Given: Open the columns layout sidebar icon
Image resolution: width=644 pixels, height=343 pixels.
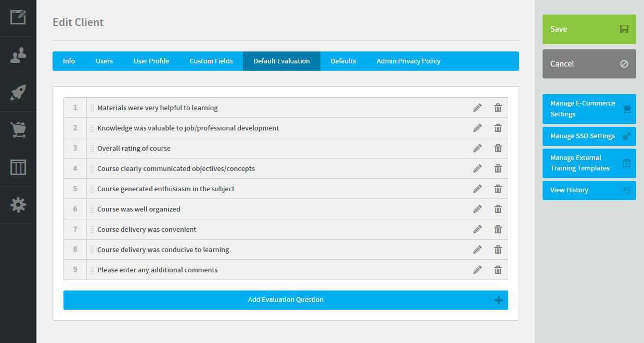Looking at the screenshot, I should point(18,167).
